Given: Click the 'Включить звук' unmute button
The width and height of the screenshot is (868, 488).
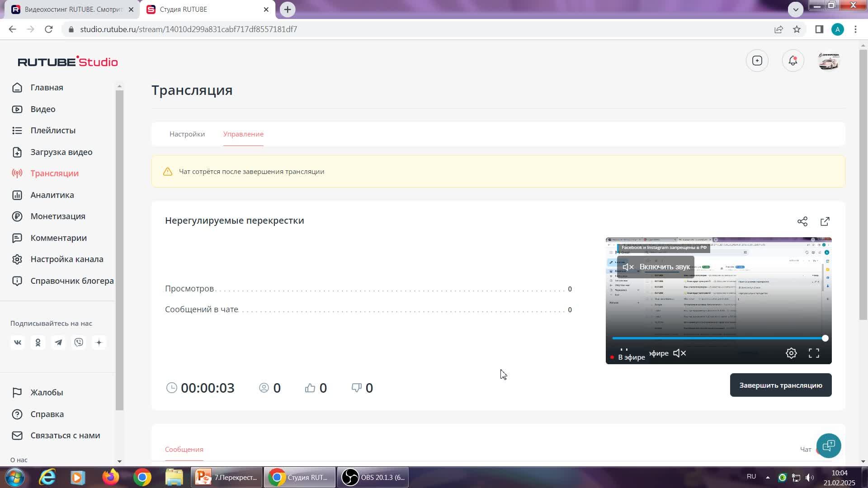Looking at the screenshot, I should pyautogui.click(x=656, y=267).
